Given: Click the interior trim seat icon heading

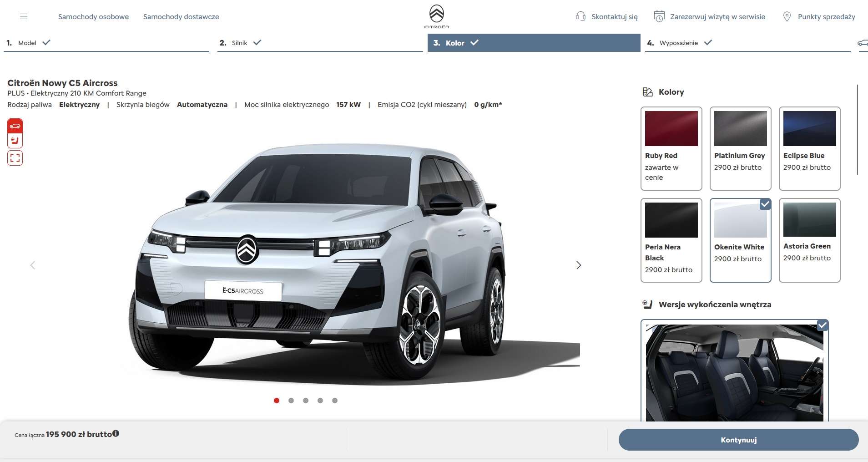Looking at the screenshot, I should point(647,305).
